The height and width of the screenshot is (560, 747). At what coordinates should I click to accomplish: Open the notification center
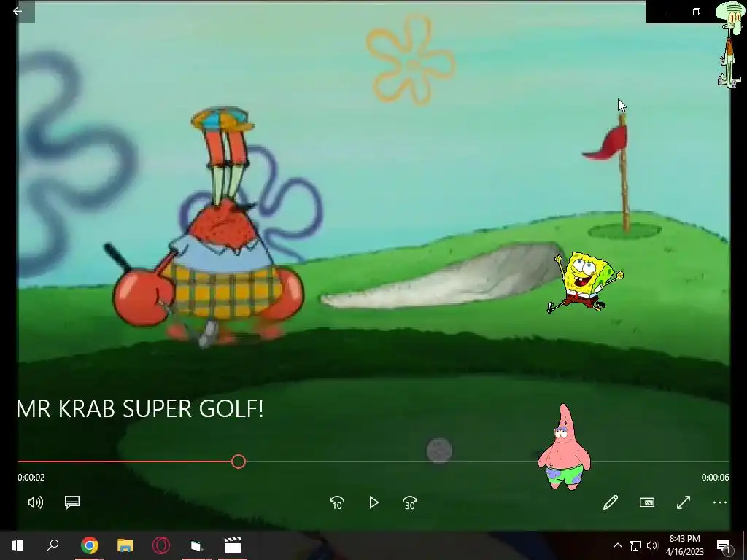[724, 545]
